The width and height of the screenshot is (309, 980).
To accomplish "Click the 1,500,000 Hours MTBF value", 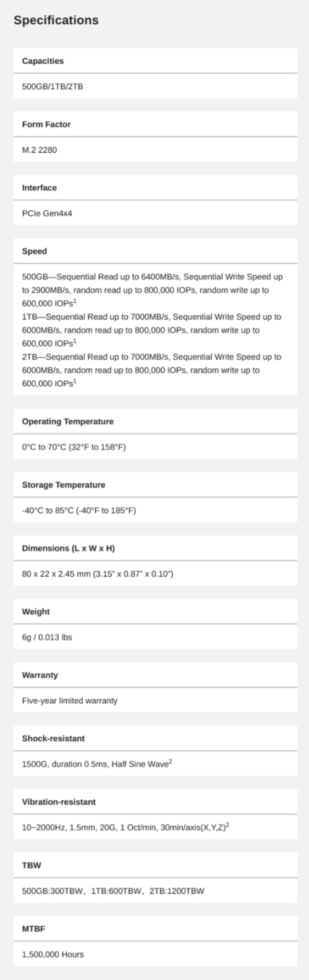I will click(53, 954).
